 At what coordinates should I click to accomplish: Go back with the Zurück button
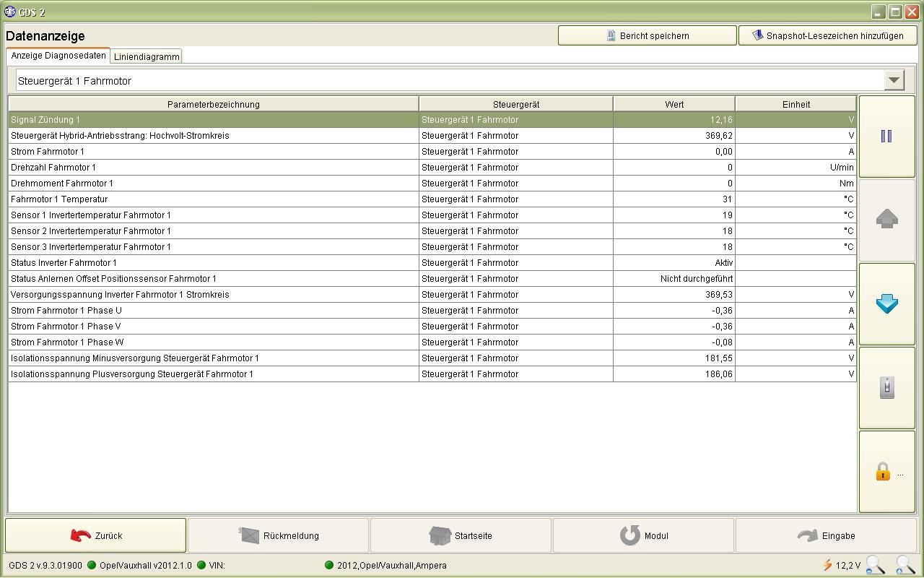tap(96, 535)
